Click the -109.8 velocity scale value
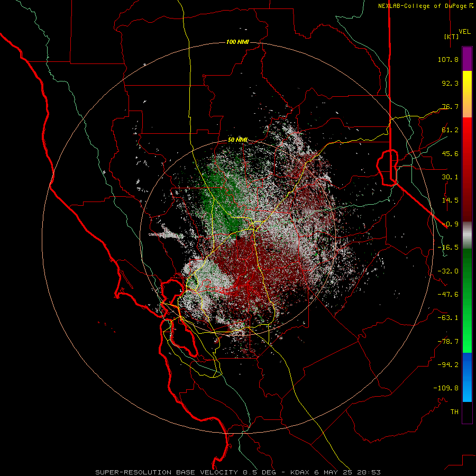The height and width of the screenshot is (476, 476). [446, 388]
